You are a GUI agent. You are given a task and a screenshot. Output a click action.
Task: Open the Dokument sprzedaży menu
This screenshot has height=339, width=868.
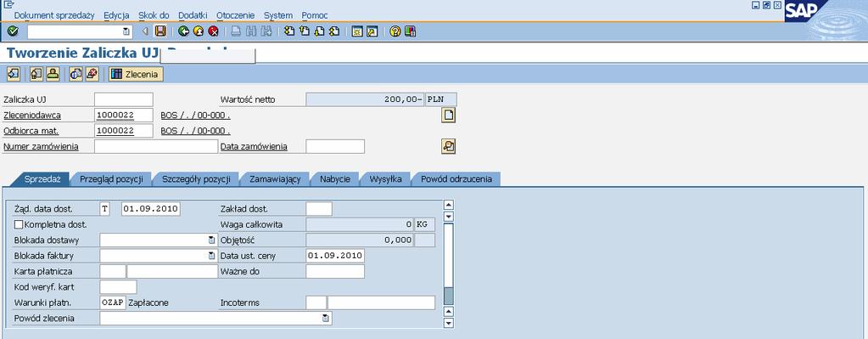click(54, 15)
